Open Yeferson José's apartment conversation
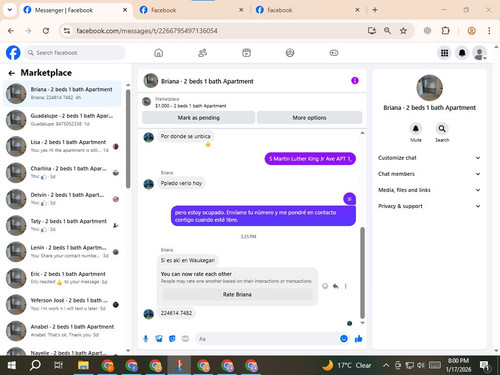500x375 pixels. pos(63,304)
